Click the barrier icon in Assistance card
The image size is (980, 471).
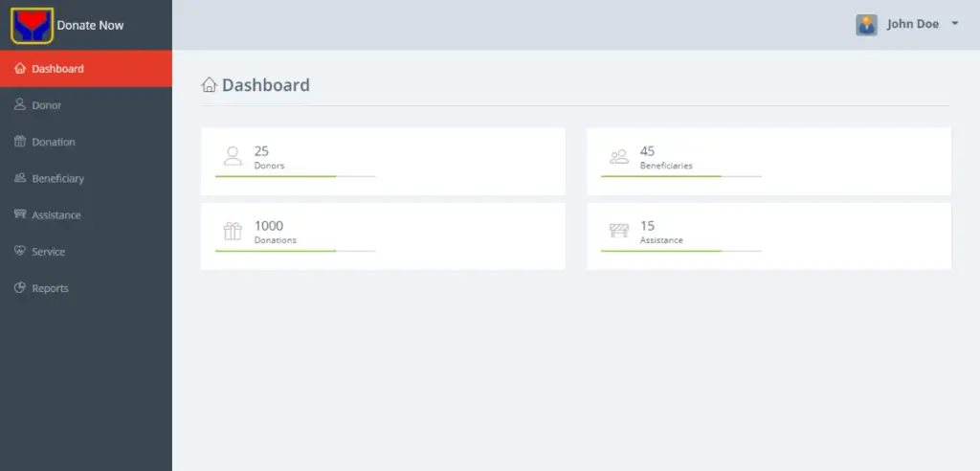pyautogui.click(x=619, y=231)
